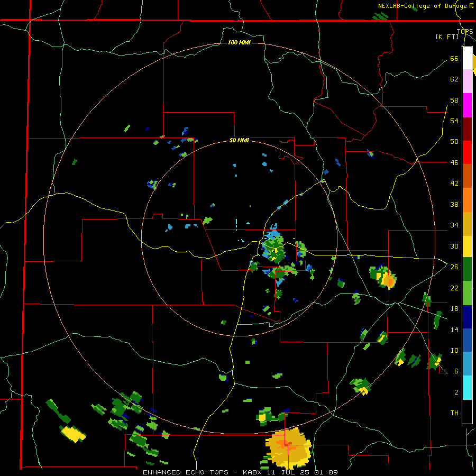Pick the dark orange legend band
The height and width of the screenshot is (476, 476).
point(467,176)
